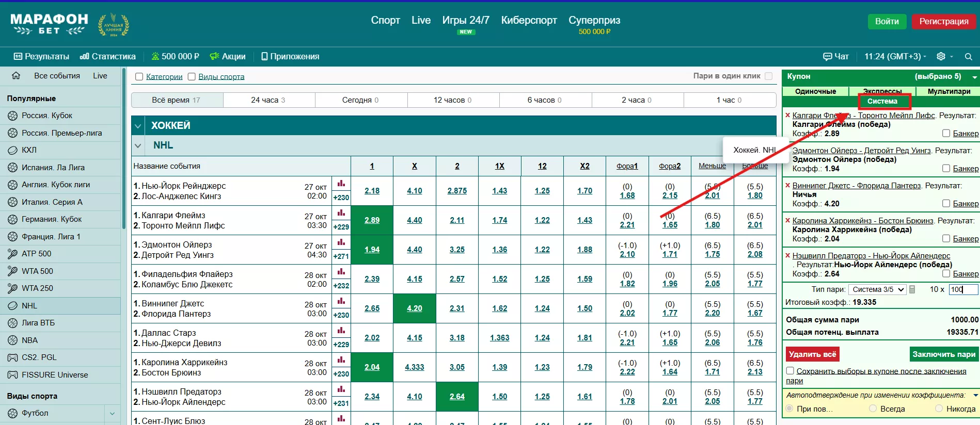Switch to the Одиночные coupon tab
The height and width of the screenshot is (425, 980).
[x=815, y=91]
